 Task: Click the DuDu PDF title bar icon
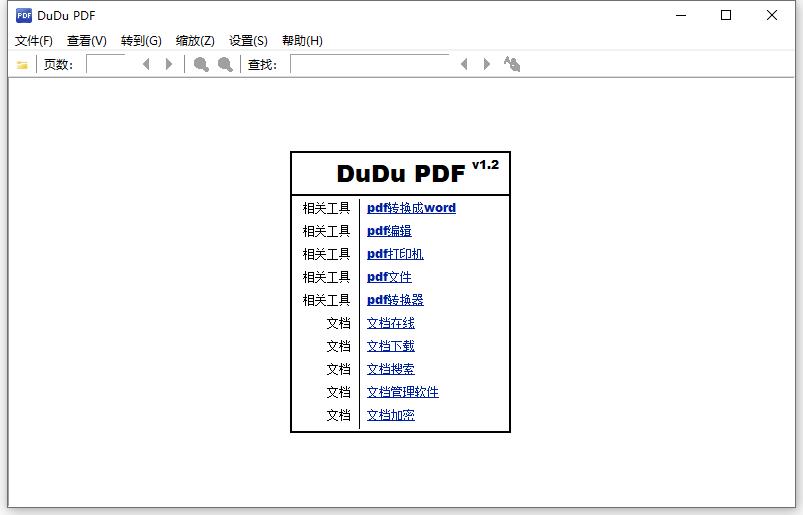click(x=24, y=15)
